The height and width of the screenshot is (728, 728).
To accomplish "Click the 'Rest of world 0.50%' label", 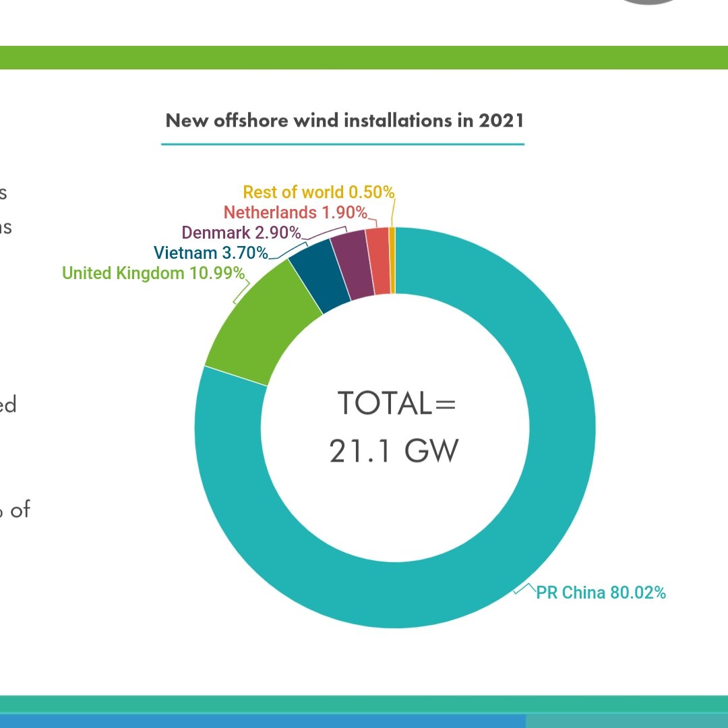I will tap(317, 192).
